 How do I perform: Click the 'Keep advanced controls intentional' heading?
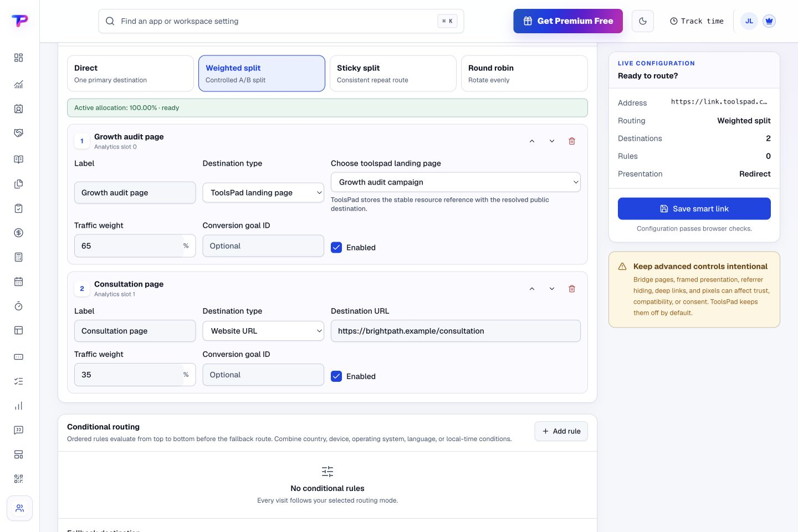pos(700,267)
